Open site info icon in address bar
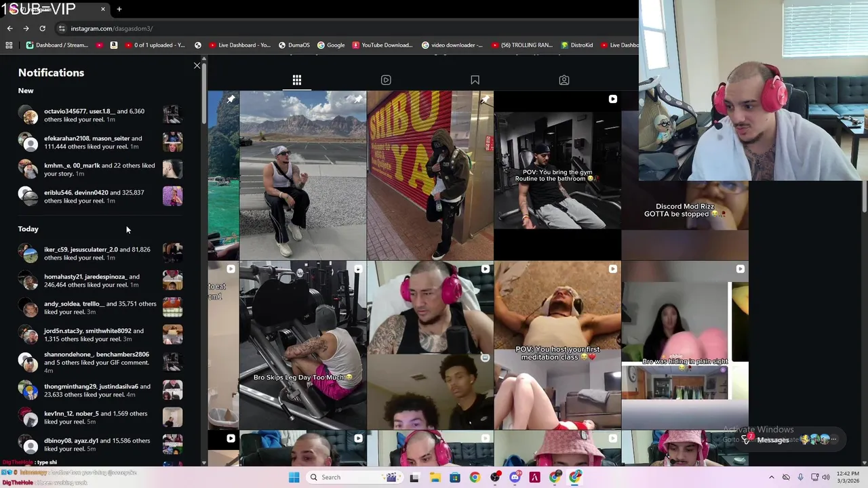 tap(61, 28)
